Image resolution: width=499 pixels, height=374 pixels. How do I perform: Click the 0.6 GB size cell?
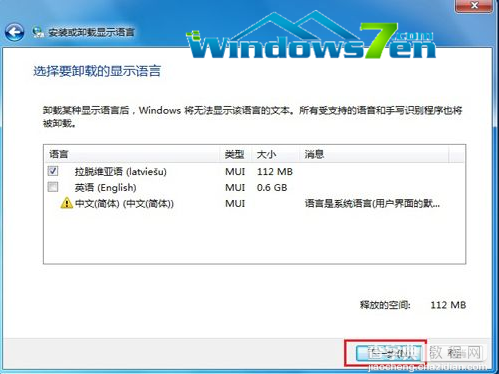[272, 188]
